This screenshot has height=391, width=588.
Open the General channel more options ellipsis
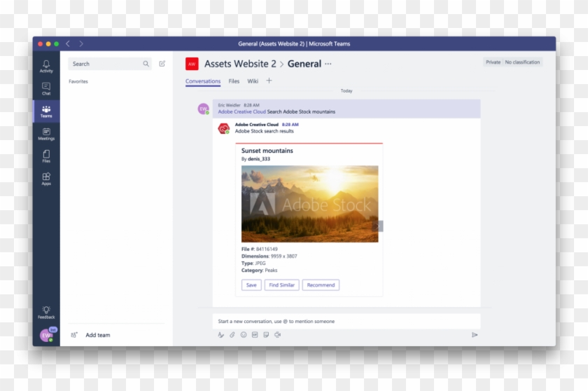tap(328, 64)
